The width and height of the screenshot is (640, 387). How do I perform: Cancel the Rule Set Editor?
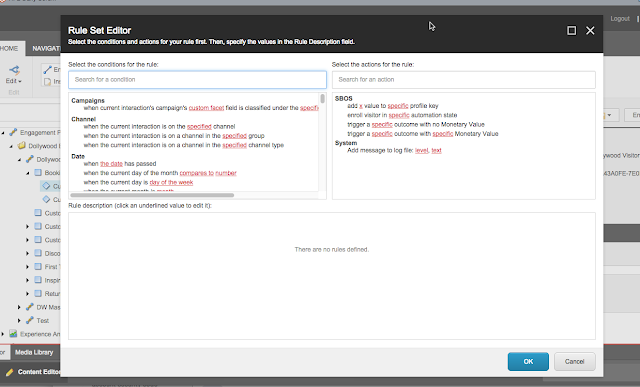(x=574, y=361)
